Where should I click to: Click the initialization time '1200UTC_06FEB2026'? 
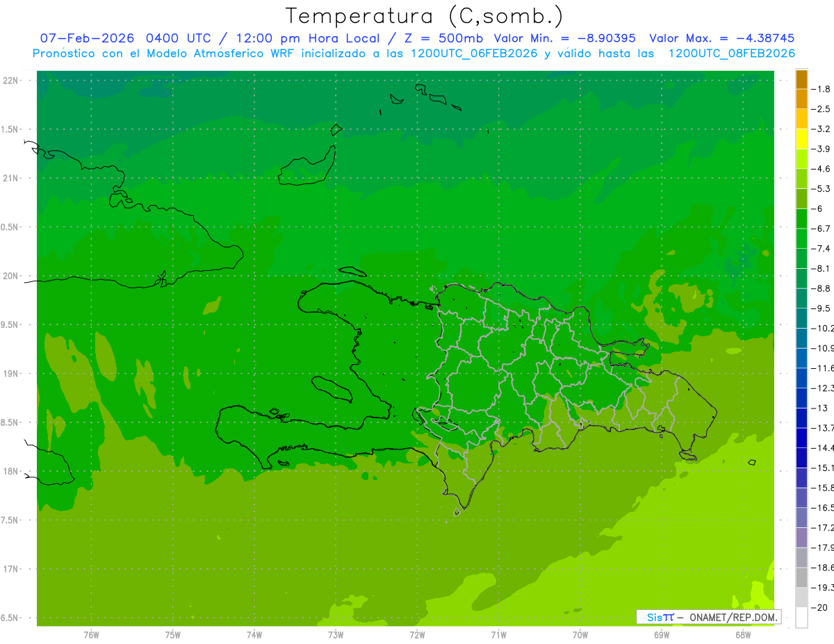click(x=474, y=53)
